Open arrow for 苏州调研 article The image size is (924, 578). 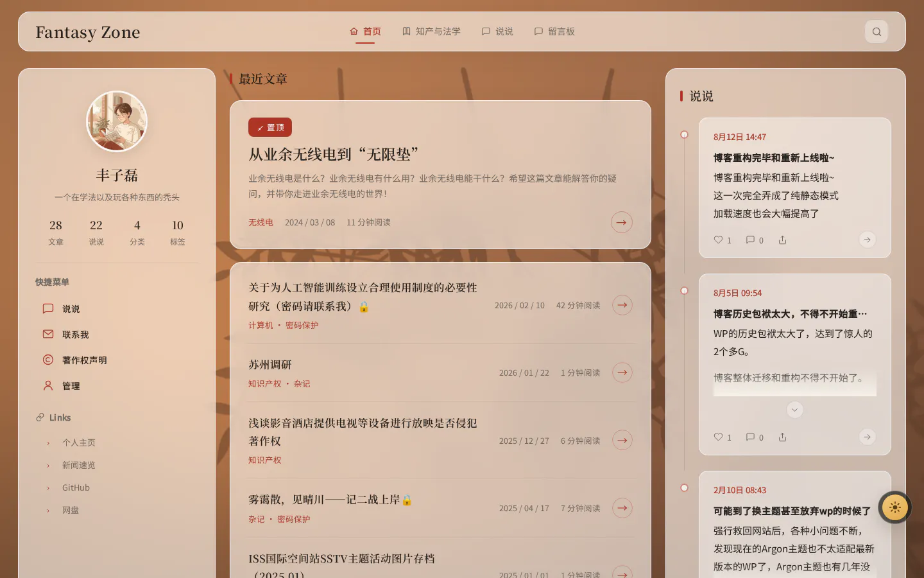coord(622,372)
